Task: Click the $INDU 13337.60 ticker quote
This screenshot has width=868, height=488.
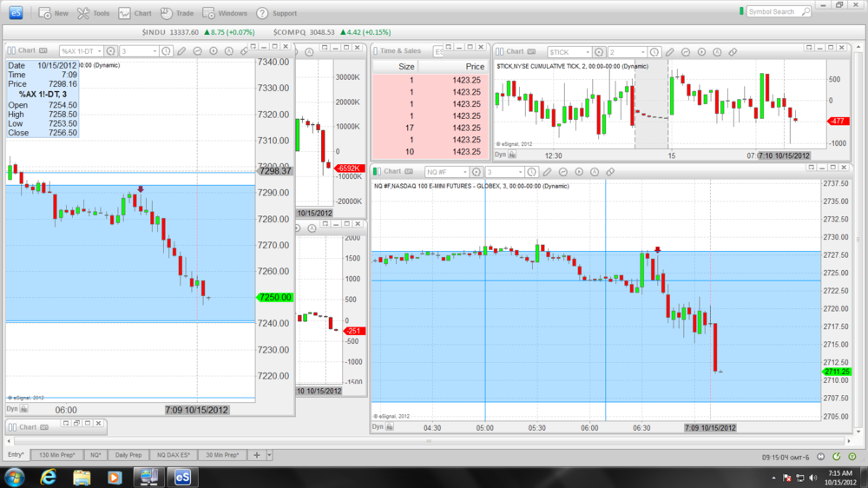Action: pos(198,32)
